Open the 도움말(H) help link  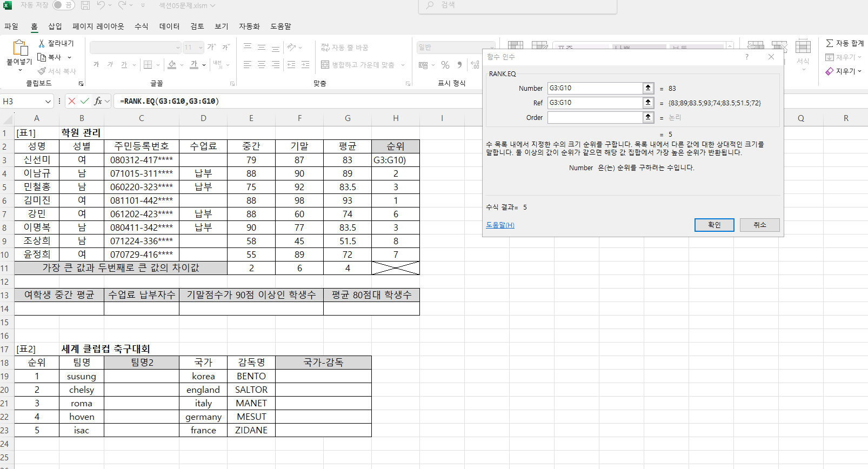[x=500, y=225]
